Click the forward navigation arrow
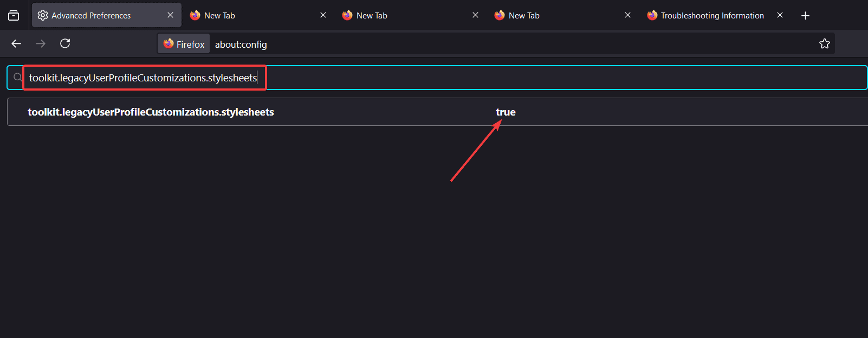The width and height of the screenshot is (868, 338). click(41, 43)
